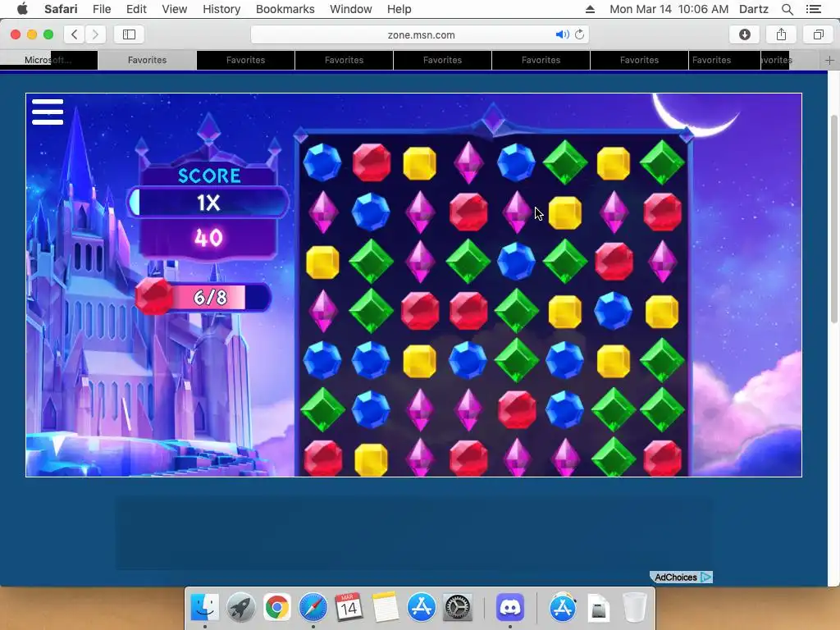840x630 pixels.
Task: Open the View menu
Action: click(174, 9)
